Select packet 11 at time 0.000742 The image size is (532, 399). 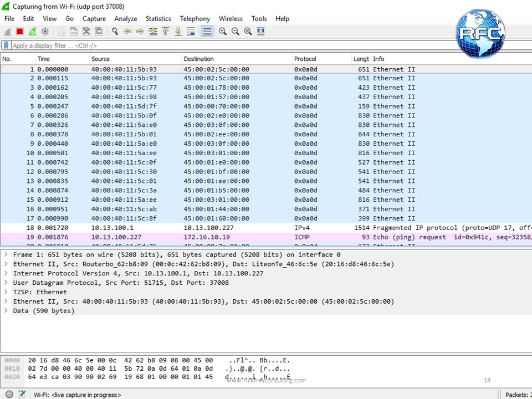click(266, 162)
